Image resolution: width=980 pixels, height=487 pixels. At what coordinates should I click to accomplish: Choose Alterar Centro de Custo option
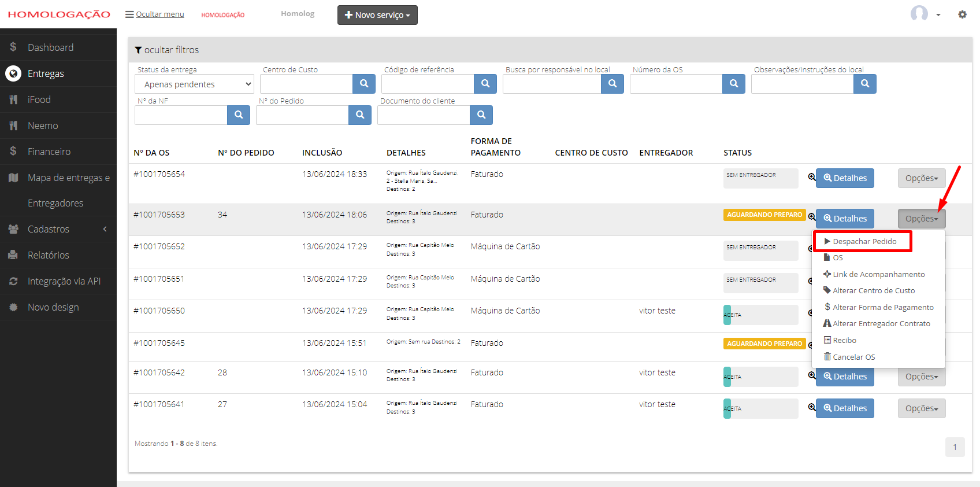pyautogui.click(x=878, y=290)
